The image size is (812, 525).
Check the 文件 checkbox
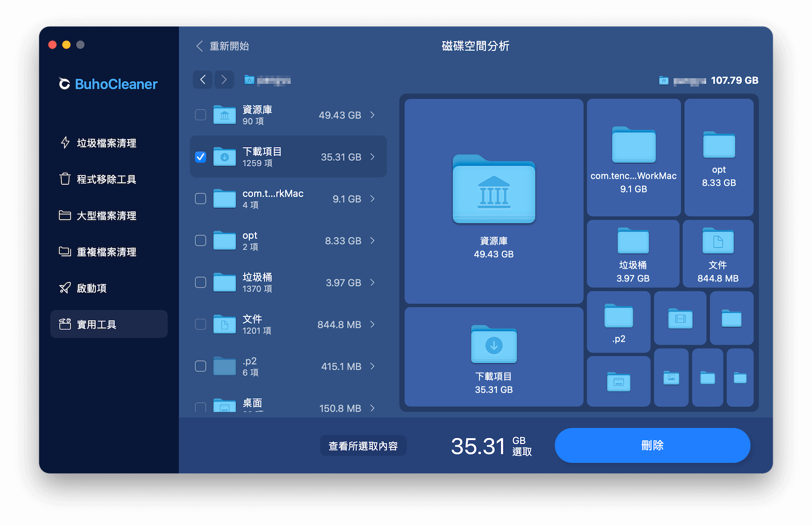200,324
